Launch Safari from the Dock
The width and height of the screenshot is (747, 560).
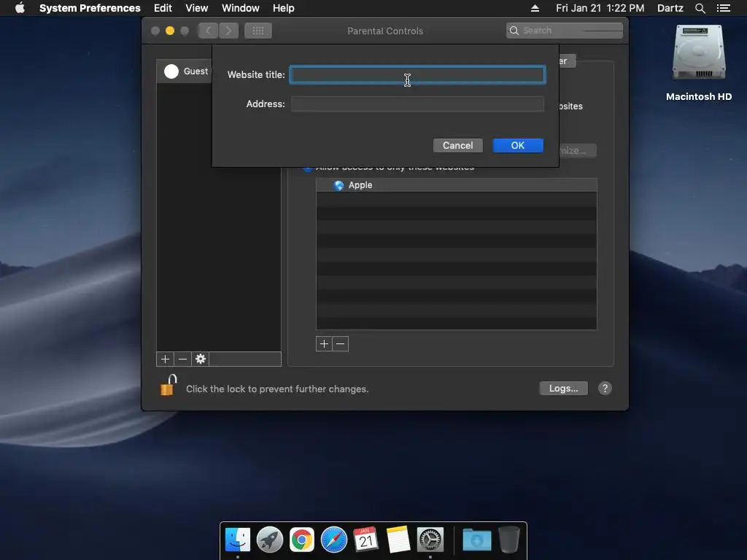tap(334, 540)
